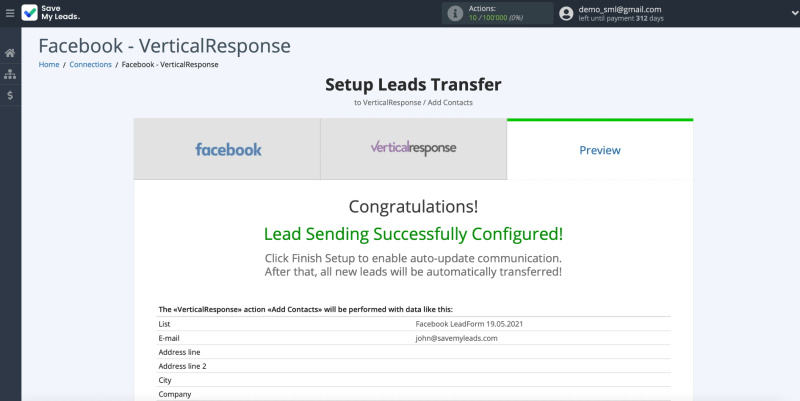
Task: Click the Setup Leads Transfer heading
Action: pos(413,85)
